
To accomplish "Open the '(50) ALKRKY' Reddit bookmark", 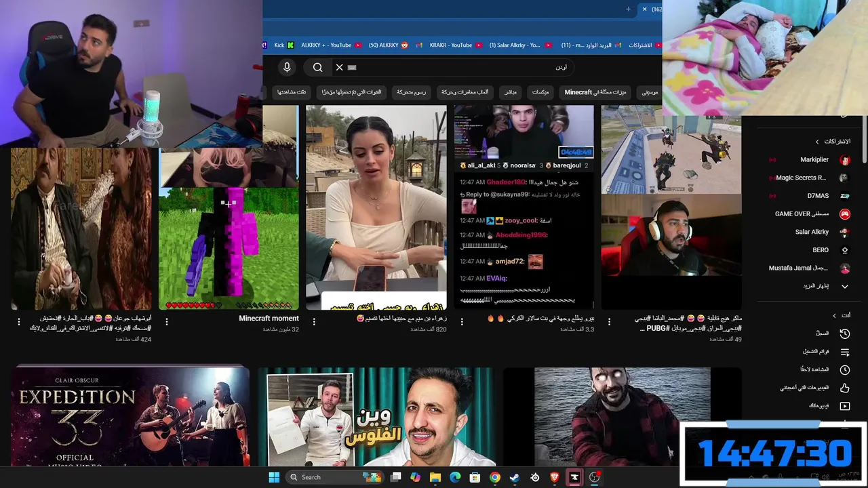I will point(389,45).
